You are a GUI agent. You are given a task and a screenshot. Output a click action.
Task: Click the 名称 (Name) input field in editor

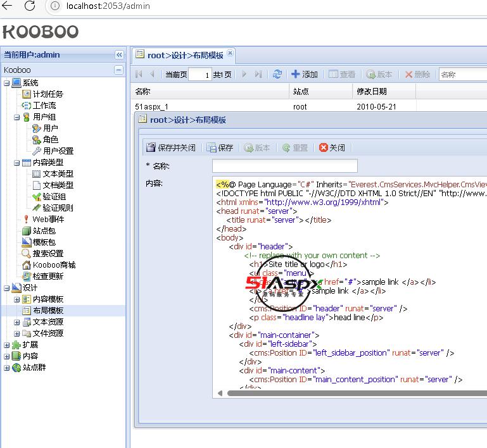coord(284,166)
